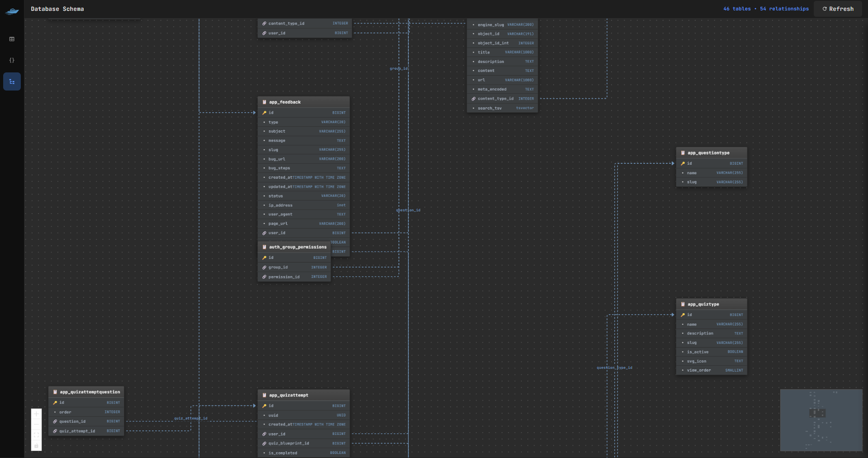Zoom in with the plus control
This screenshot has width=868, height=458.
(37, 414)
